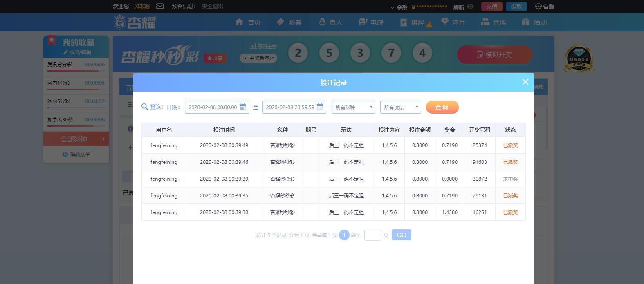
Task: Open start date calendar icon
Action: [x=243, y=107]
